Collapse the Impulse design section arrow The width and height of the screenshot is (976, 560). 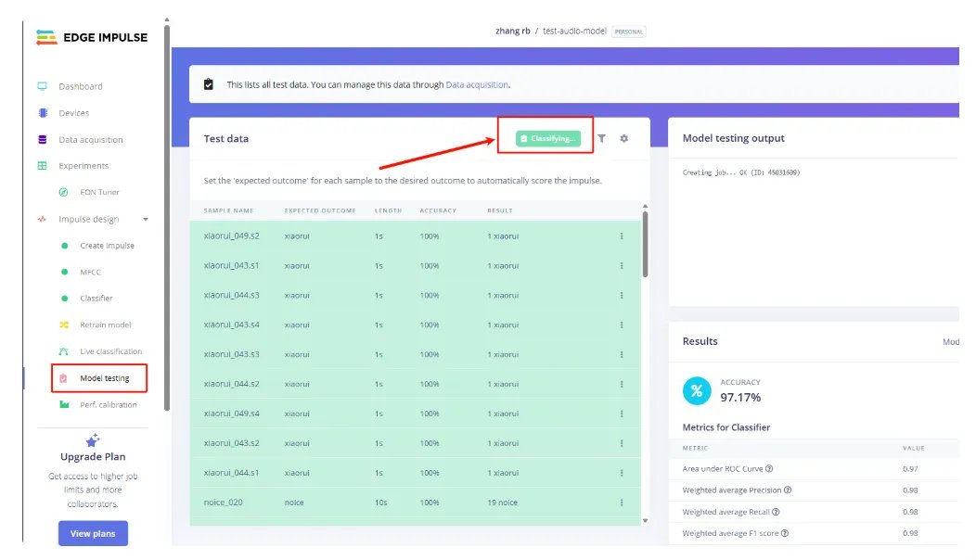146,219
